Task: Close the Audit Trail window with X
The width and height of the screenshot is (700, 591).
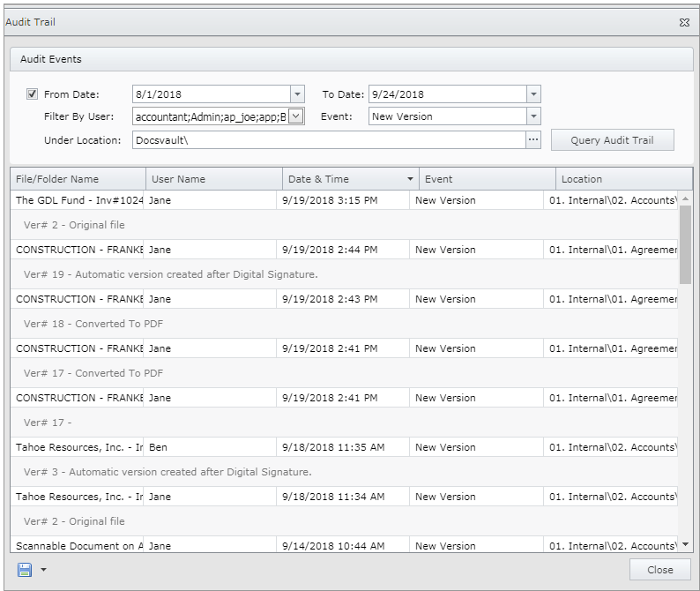Action: click(x=684, y=22)
